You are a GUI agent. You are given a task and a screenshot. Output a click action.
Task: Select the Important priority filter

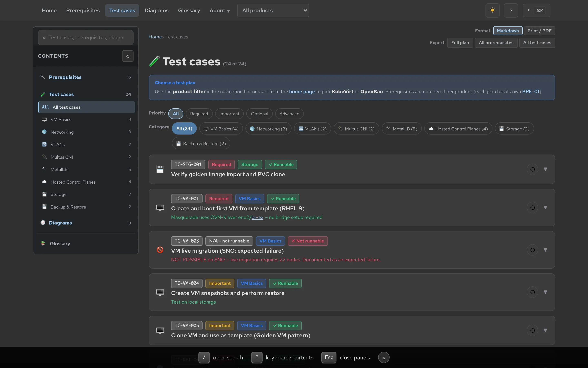229,114
